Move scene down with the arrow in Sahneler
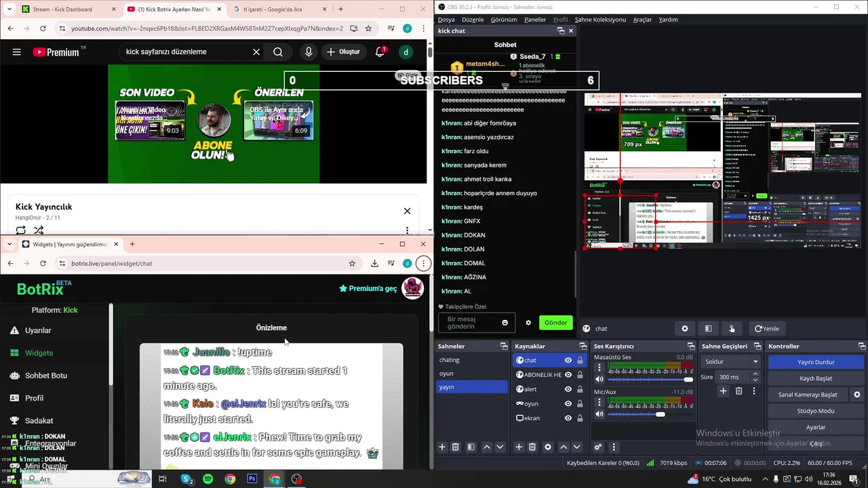The width and height of the screenshot is (868, 488). coord(500,447)
